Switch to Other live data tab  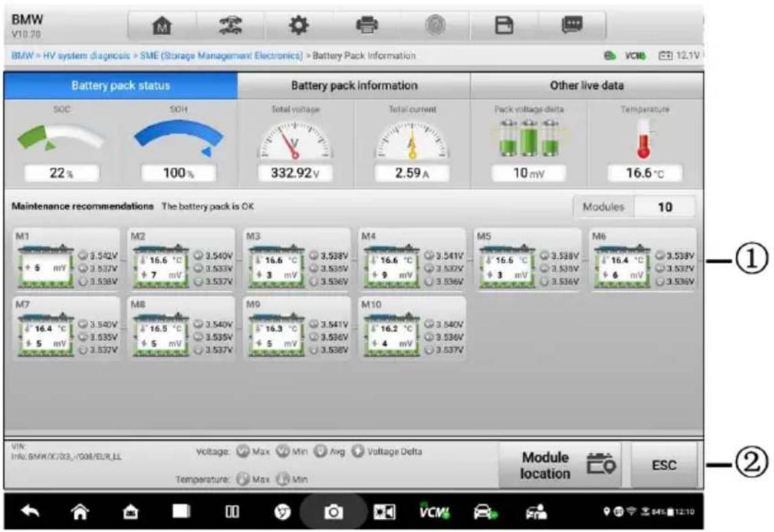(x=587, y=86)
